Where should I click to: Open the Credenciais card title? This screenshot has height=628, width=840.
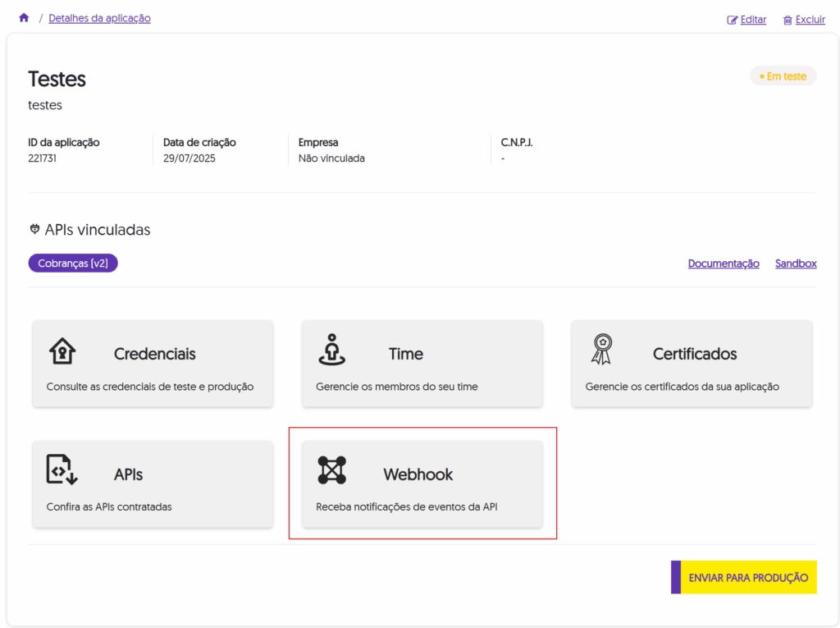[154, 354]
